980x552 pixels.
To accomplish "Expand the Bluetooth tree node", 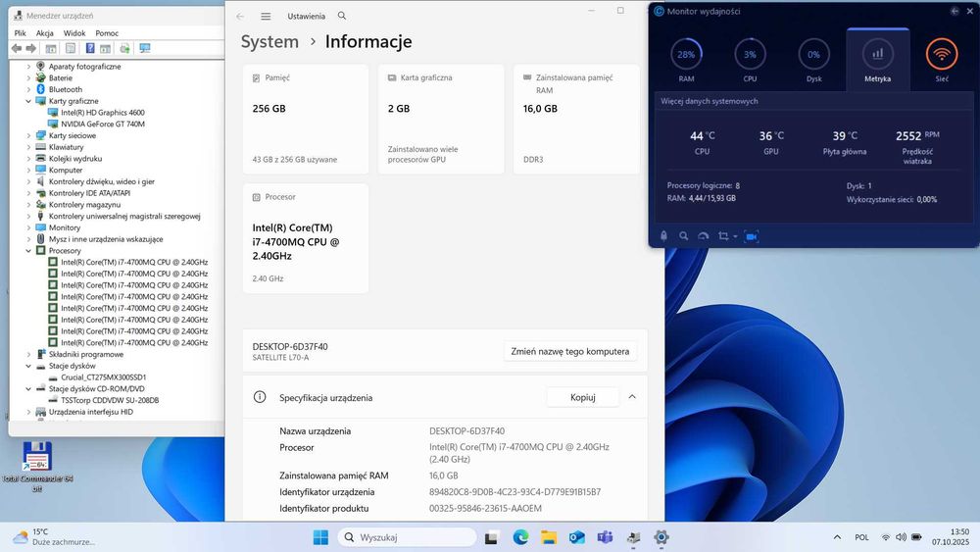I will [x=28, y=89].
